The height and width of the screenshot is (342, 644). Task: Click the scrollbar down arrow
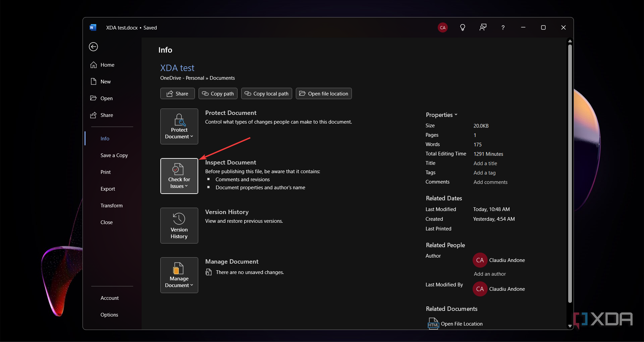[x=570, y=326]
